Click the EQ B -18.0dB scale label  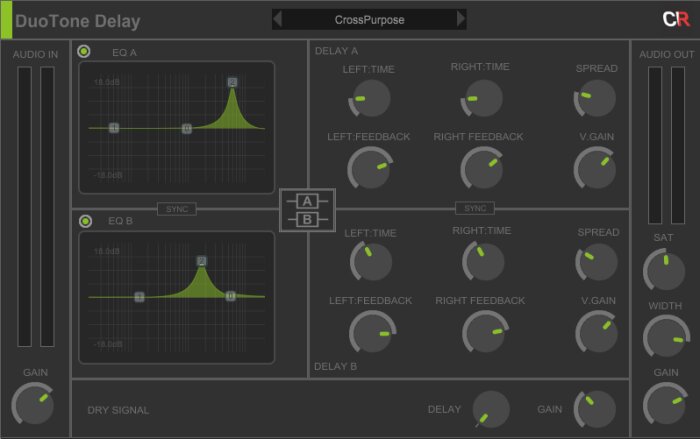108,344
